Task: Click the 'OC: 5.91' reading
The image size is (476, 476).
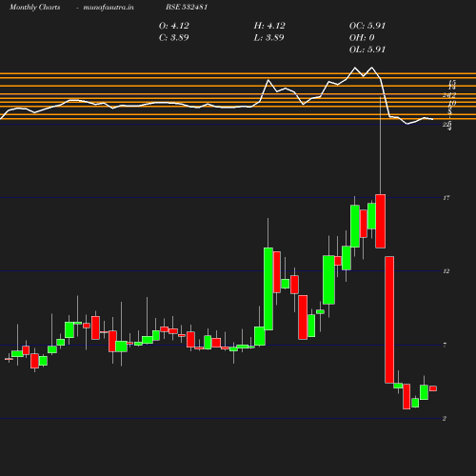Action: [367, 26]
